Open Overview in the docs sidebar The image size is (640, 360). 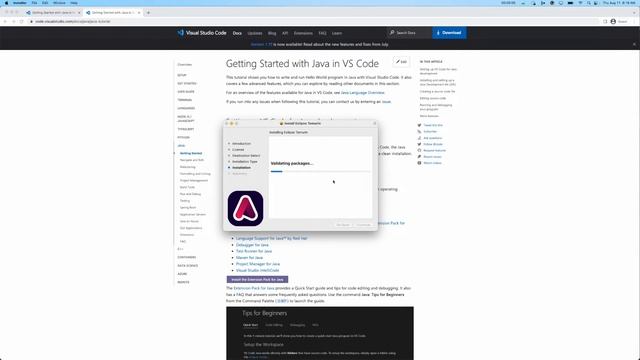(184, 64)
